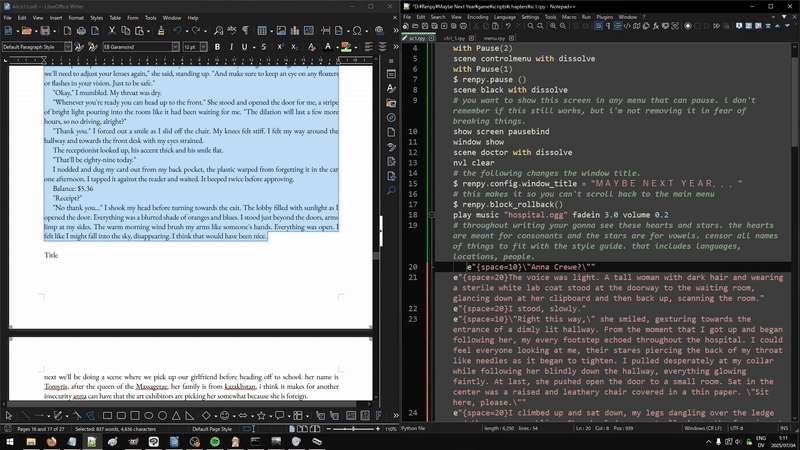This screenshot has height=450, width=800.
Task: Toggle Formatting Marks pilcrow in Writer
Action: tap(245, 31)
